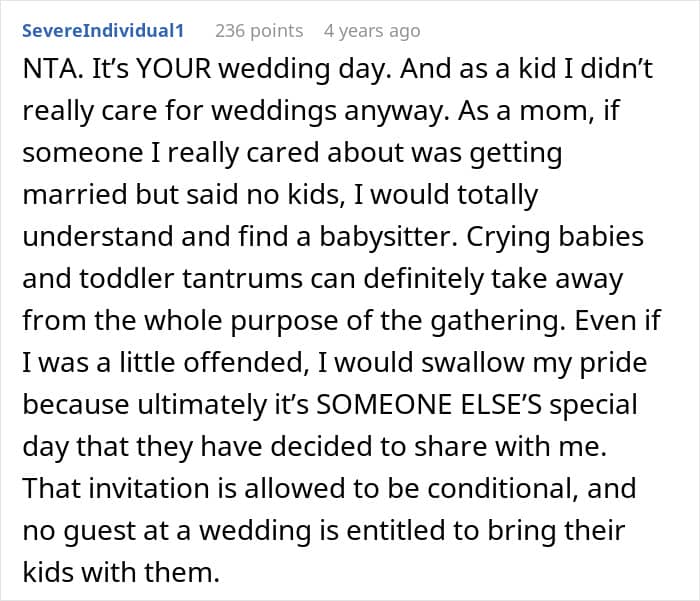Open the SevereIndividual1 user profile

(x=103, y=31)
